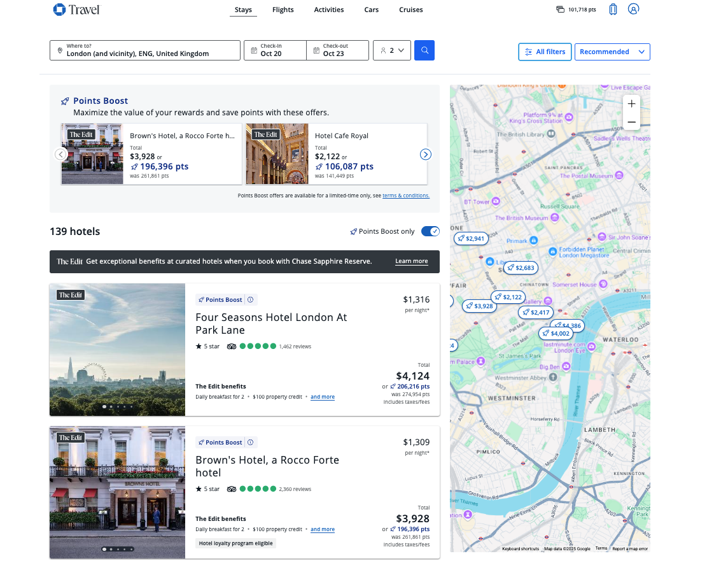Click Learn more in The Edit banner

coord(411,261)
